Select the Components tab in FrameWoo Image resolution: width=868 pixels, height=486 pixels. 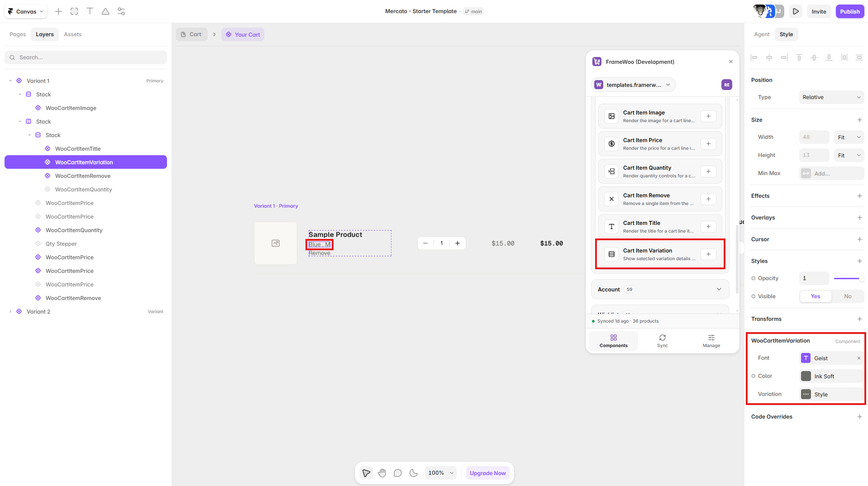614,341
